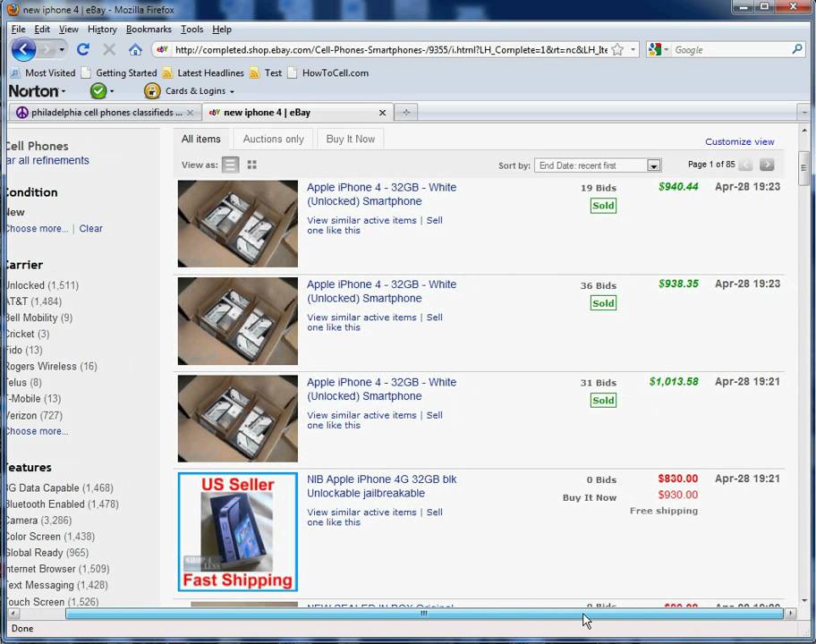Select the Auctions only tab
Image resolution: width=816 pixels, height=644 pixels.
tap(273, 139)
